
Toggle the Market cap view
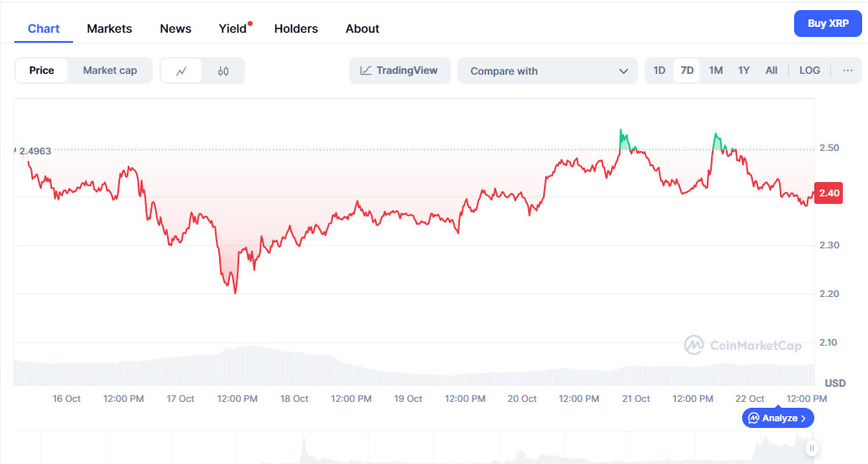click(x=110, y=70)
